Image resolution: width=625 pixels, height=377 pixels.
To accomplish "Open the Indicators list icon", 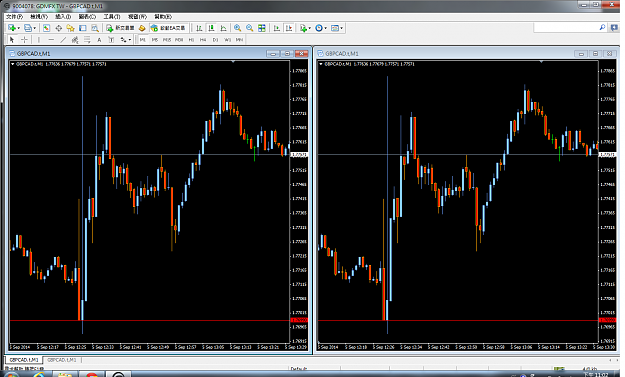I will click(x=303, y=28).
